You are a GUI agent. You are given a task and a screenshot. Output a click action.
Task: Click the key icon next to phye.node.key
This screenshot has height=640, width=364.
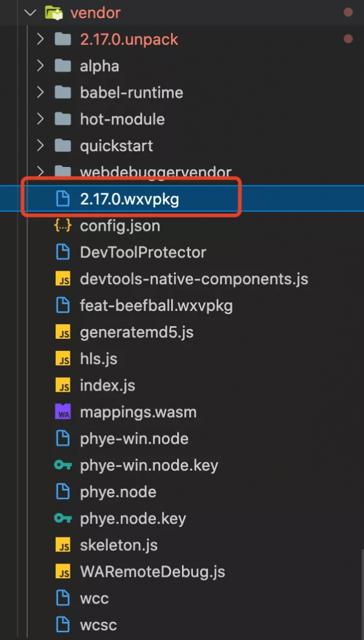point(62,519)
